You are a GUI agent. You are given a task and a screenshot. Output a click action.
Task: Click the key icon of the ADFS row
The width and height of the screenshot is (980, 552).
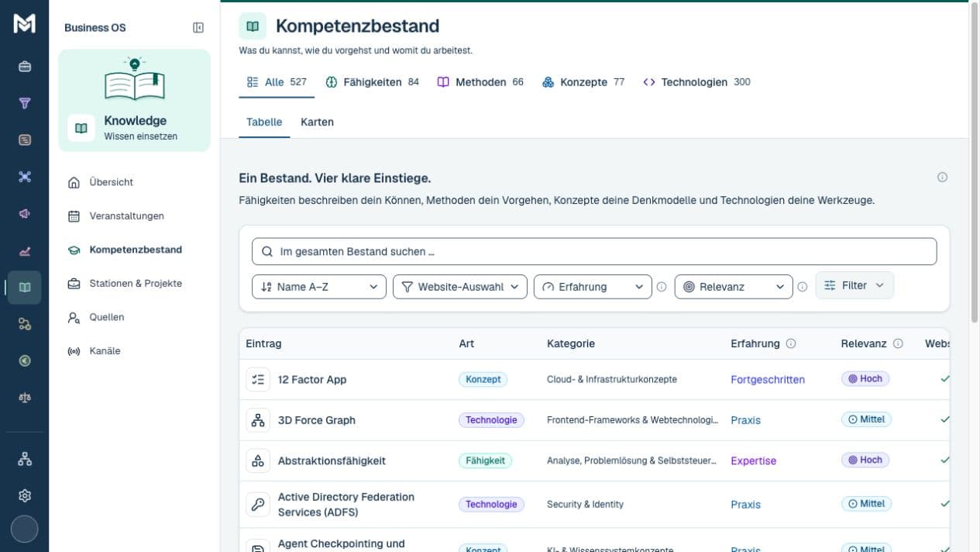258,505
